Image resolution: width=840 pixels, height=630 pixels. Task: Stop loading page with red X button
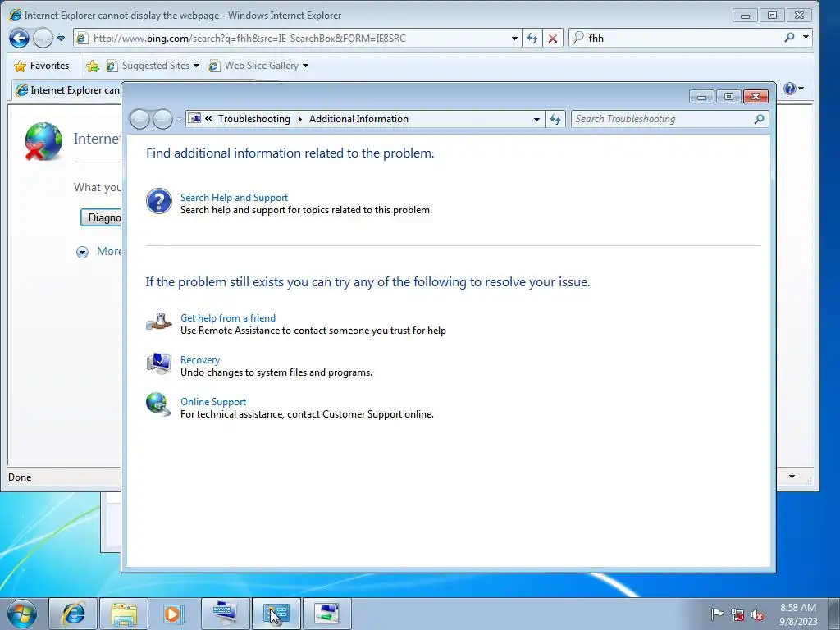point(553,39)
